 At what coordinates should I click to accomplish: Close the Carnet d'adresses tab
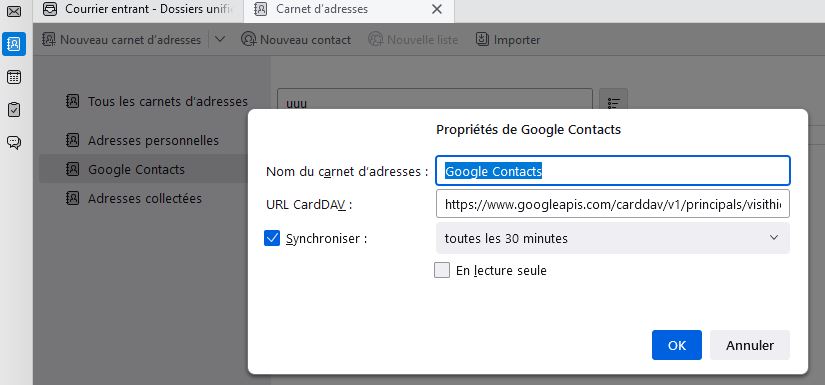(437, 9)
